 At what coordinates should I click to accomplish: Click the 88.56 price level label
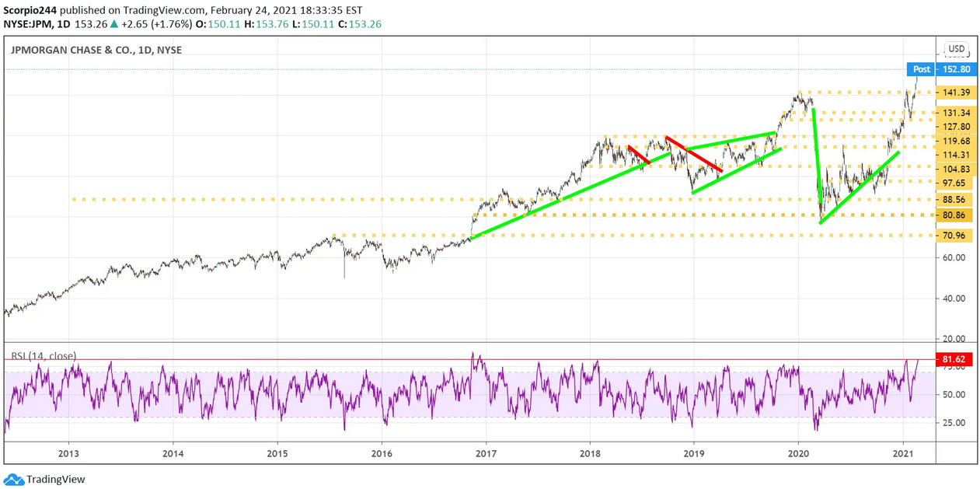956,200
